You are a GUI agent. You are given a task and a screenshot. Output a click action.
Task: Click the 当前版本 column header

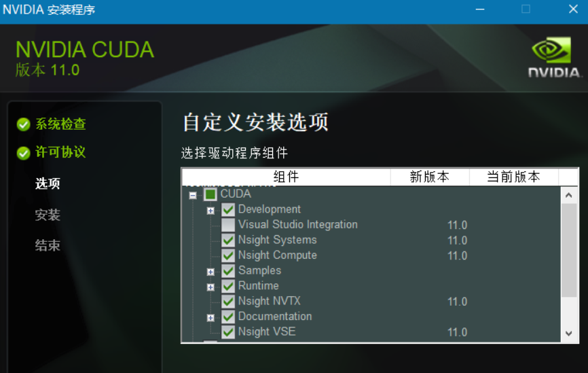(514, 177)
